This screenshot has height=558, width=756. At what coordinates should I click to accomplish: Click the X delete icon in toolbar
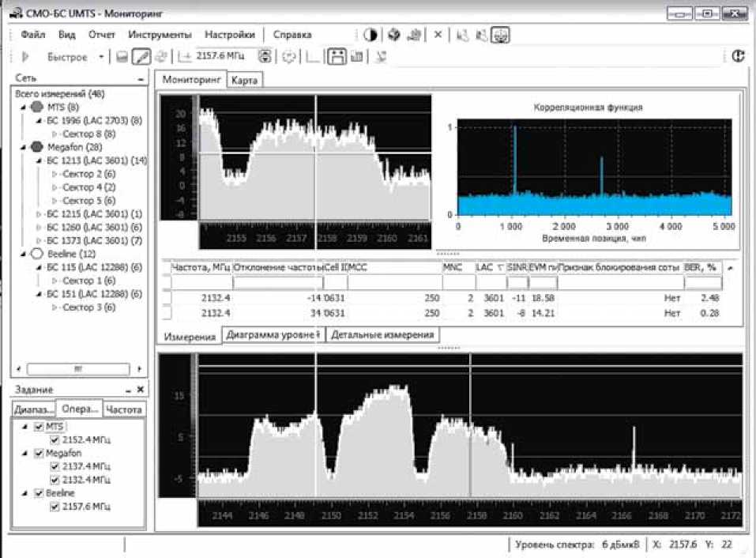click(x=438, y=35)
